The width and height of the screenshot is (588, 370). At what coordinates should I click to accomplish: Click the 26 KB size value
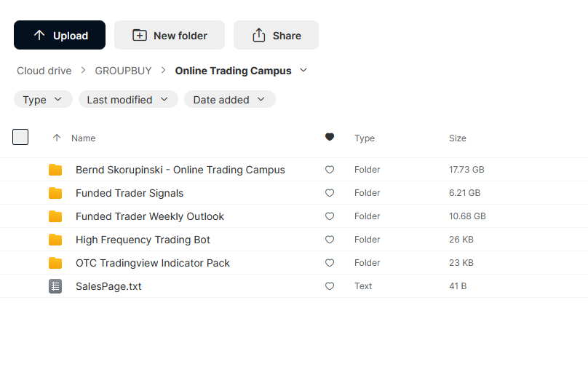(461, 240)
